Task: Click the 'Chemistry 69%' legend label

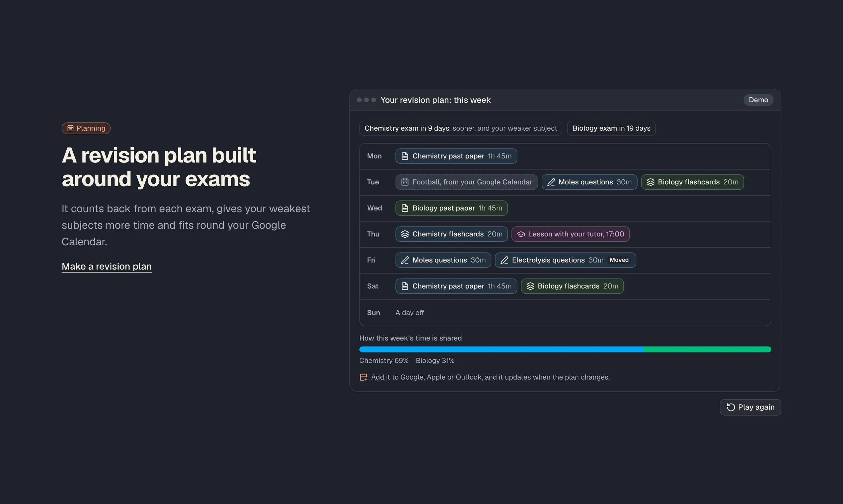Action: 384,361
